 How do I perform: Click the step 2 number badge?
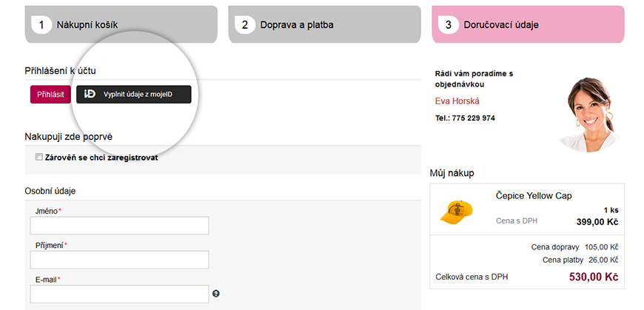(245, 25)
